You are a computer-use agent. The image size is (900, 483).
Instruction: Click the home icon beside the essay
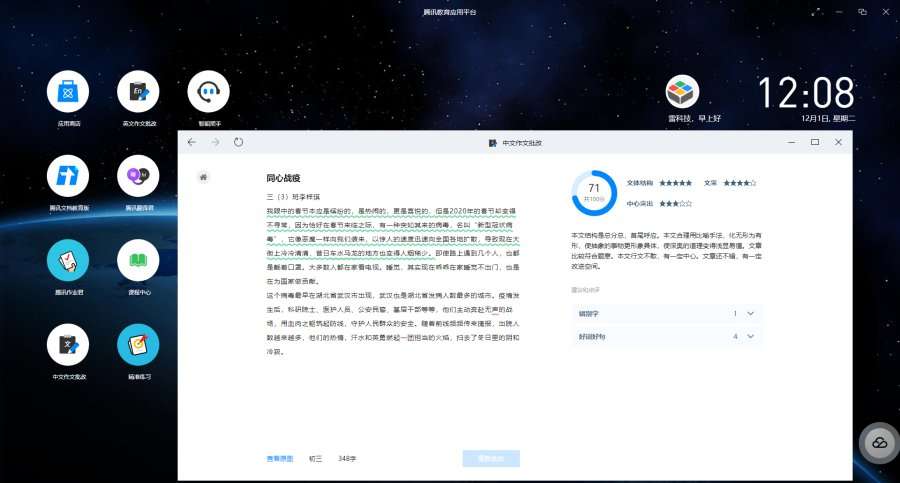[203, 177]
